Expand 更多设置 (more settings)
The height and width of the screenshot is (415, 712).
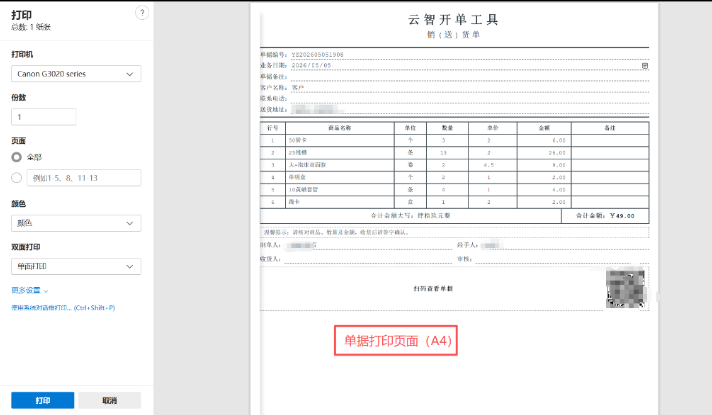point(30,290)
